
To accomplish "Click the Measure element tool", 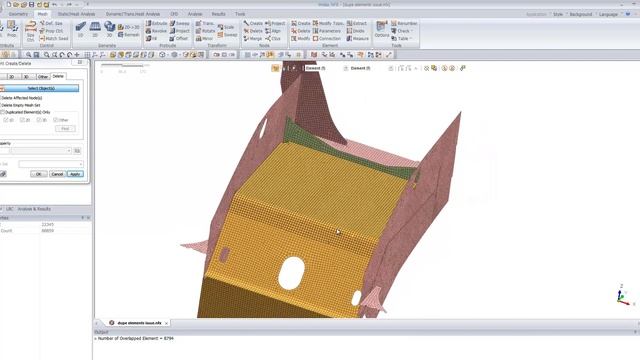I will [358, 38].
